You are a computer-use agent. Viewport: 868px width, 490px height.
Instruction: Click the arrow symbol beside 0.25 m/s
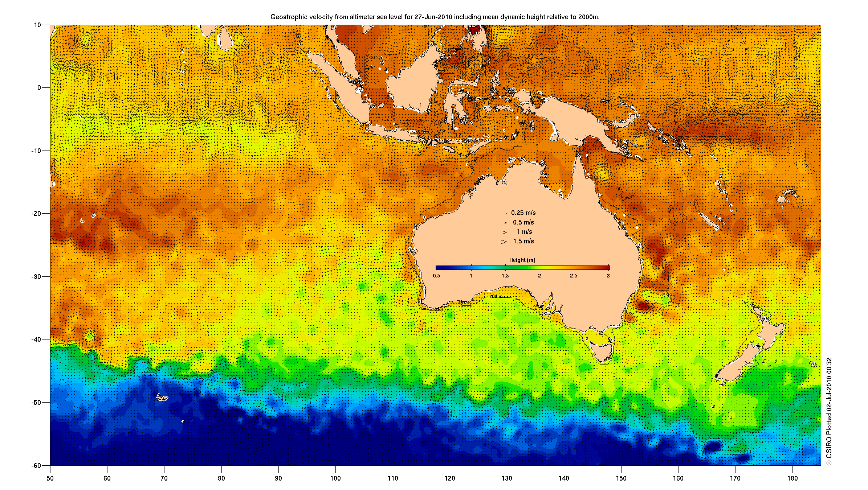506,213
